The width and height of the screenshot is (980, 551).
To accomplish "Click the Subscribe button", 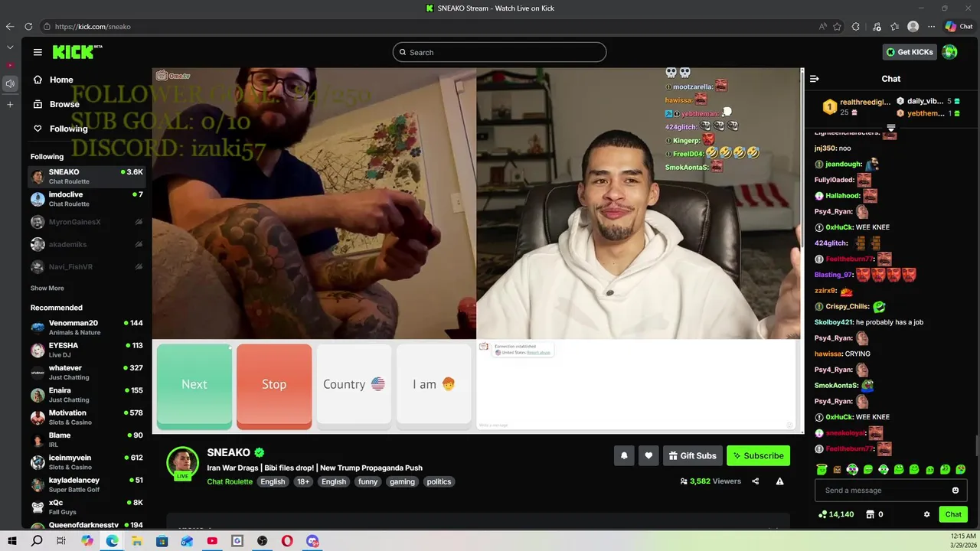I will click(758, 455).
